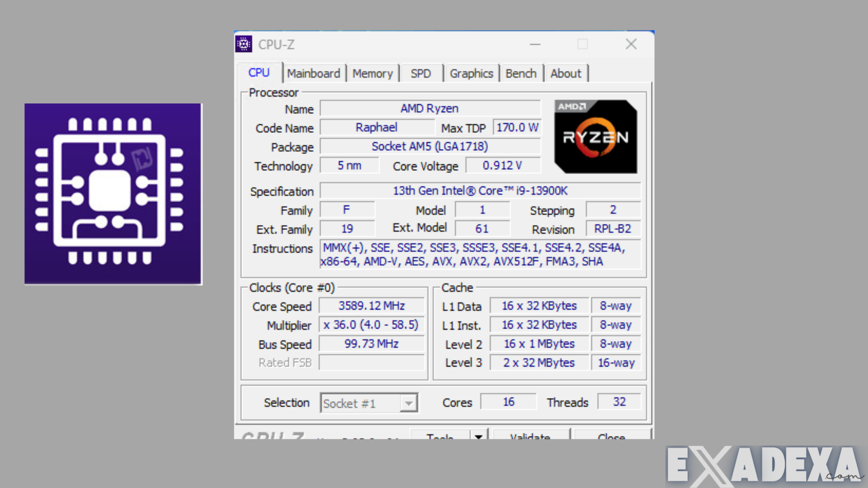Select the Specification field showing i9-13900K

pos(481,191)
